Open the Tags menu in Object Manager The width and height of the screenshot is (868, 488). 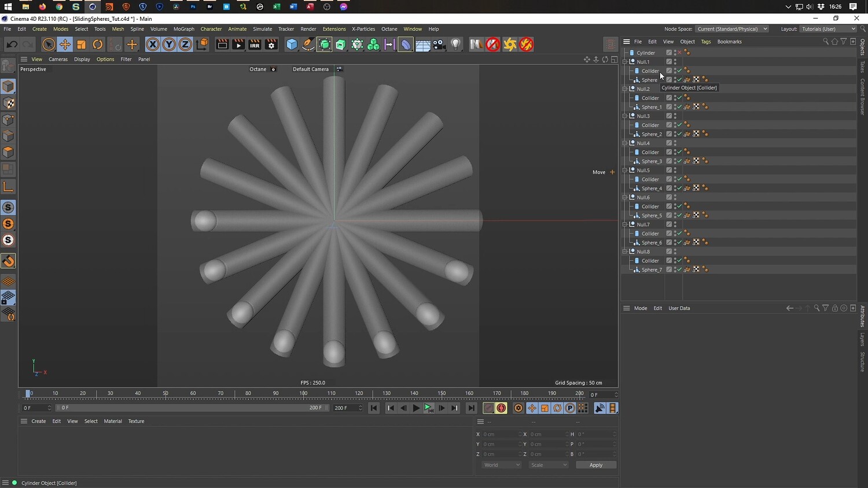pyautogui.click(x=705, y=42)
